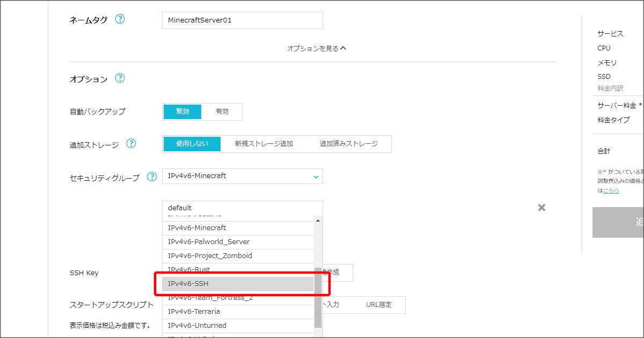
Task: Select IPv4v6-Unturned from the list
Action: click(238, 326)
